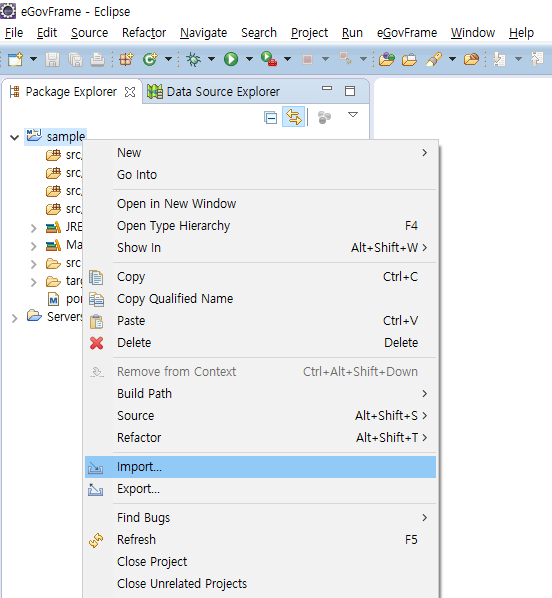Open the Window menu

coord(473,33)
